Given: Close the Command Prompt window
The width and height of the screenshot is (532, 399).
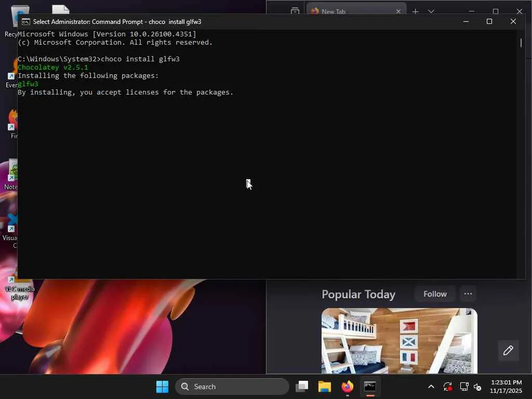Looking at the screenshot, I should (x=513, y=21).
